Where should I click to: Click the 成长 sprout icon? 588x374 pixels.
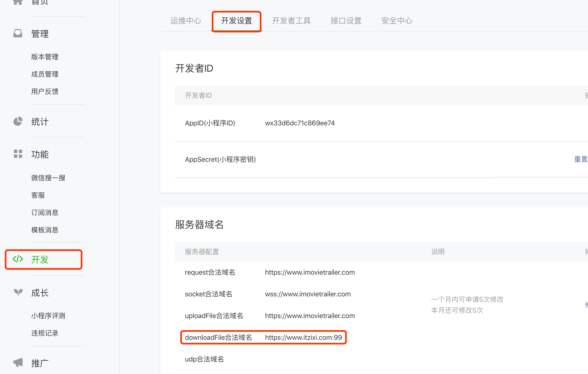[18, 292]
